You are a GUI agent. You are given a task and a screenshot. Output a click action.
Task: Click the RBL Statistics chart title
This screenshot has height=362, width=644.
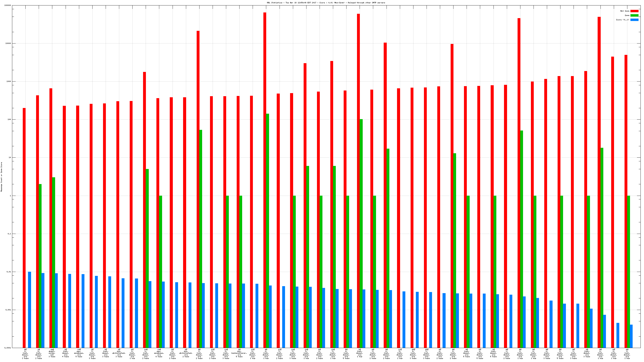pos(326,3)
